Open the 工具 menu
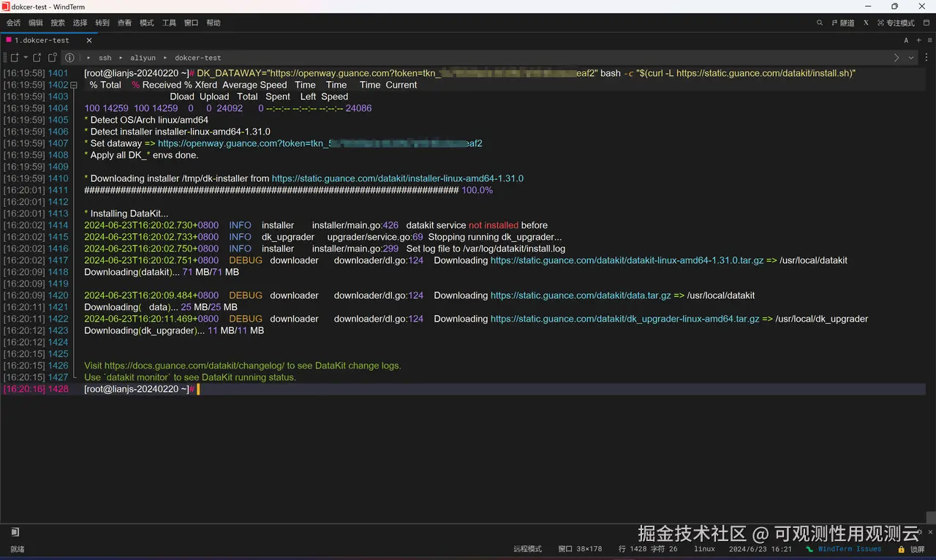The image size is (936, 560). [x=169, y=23]
